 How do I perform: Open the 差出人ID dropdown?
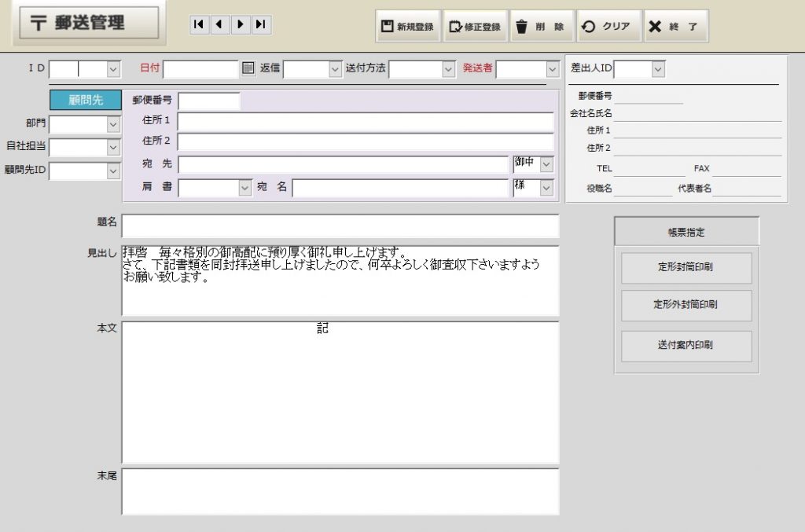point(658,69)
